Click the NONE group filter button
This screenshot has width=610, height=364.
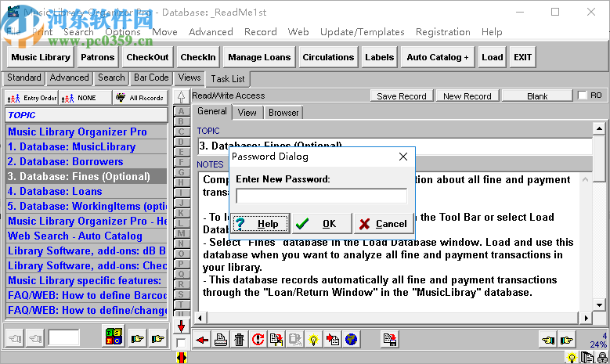[x=85, y=98]
